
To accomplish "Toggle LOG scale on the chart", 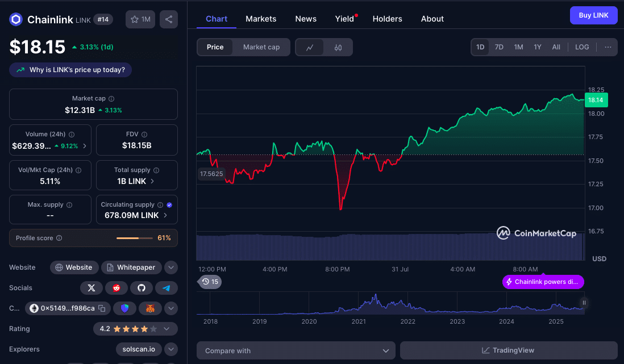I will (581, 47).
